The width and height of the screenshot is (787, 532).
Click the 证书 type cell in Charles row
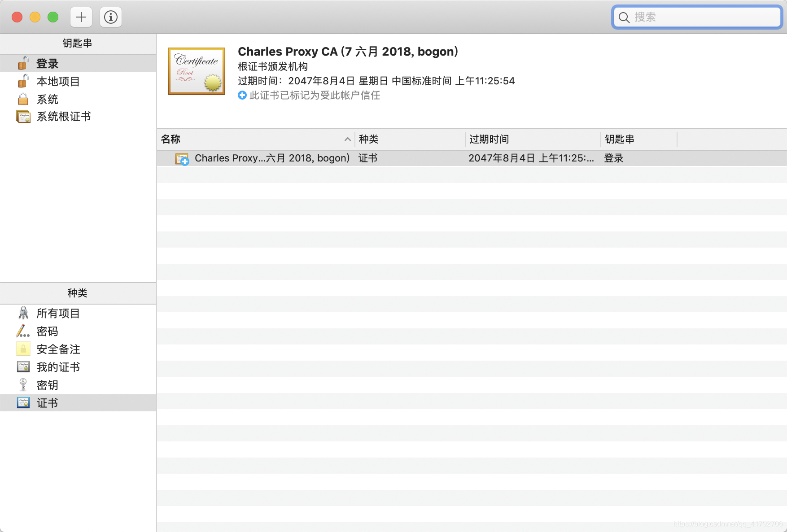(x=368, y=158)
